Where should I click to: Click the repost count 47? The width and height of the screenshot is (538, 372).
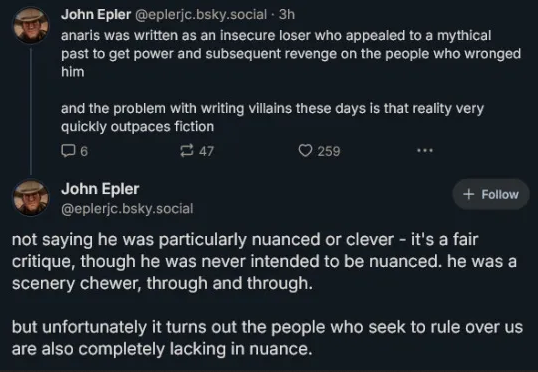(x=207, y=151)
